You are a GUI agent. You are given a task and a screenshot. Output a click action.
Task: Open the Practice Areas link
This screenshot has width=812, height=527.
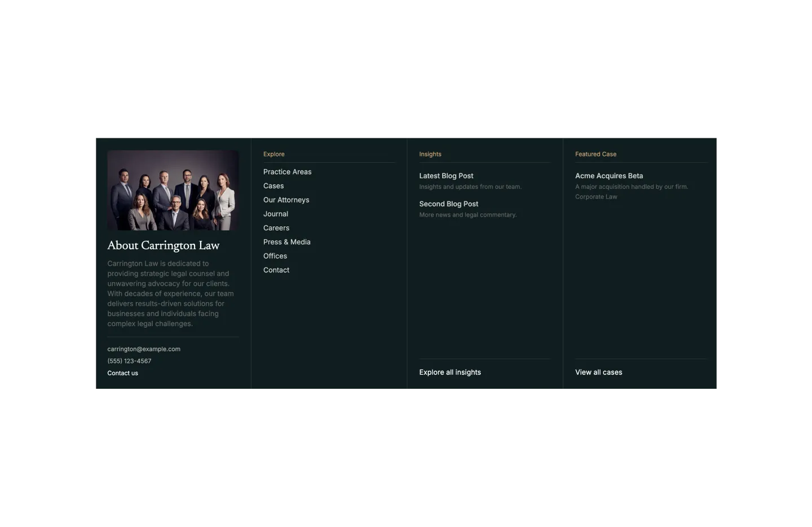click(287, 172)
